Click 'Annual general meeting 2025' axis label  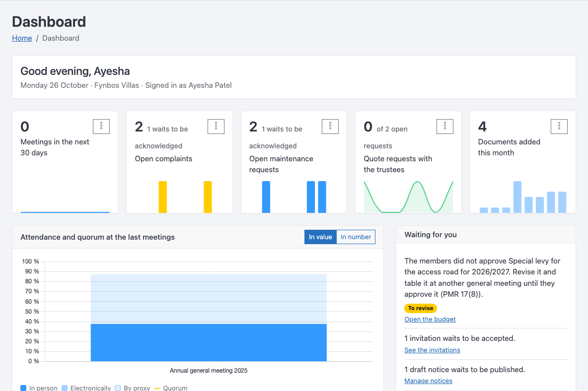tap(209, 371)
